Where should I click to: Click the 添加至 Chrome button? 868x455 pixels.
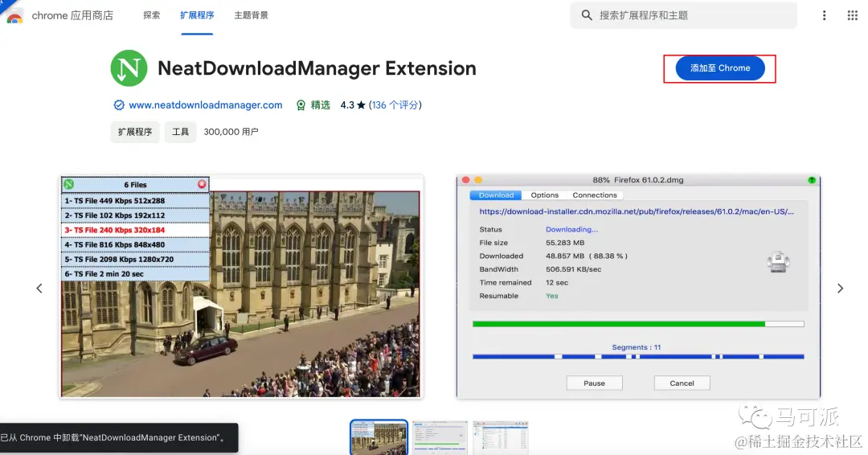point(720,68)
